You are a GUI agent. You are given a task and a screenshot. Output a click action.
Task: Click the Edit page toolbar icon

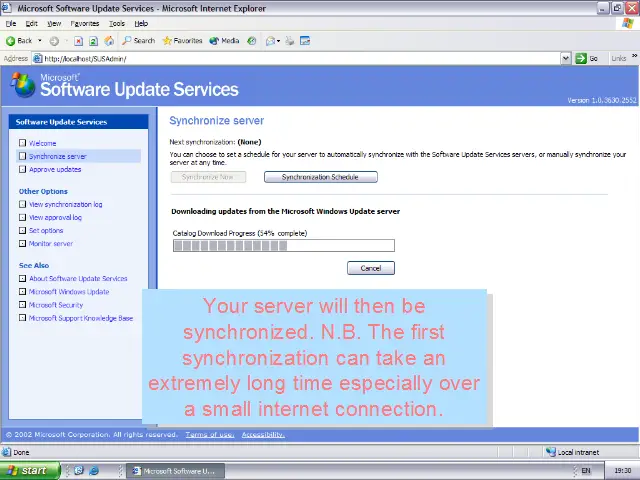click(x=305, y=41)
